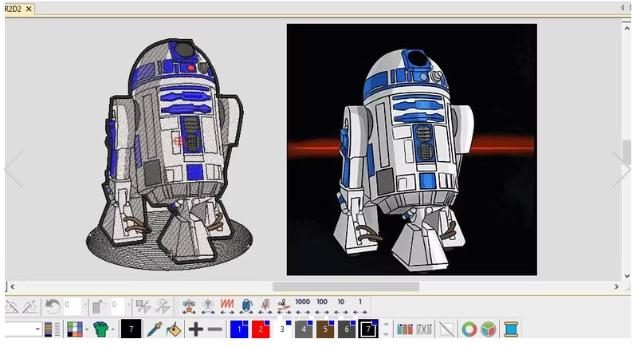
Task: Select gray color swatch 4
Action: (304, 329)
